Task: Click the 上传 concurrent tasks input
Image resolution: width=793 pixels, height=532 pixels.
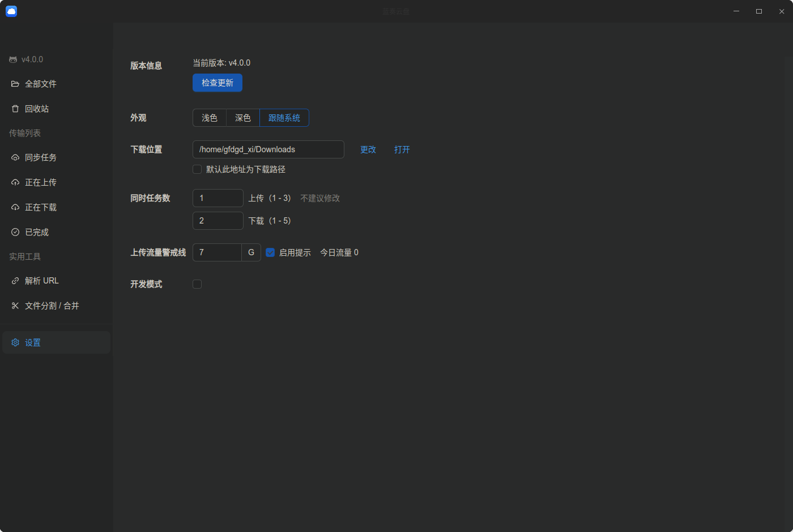Action: [x=218, y=198]
